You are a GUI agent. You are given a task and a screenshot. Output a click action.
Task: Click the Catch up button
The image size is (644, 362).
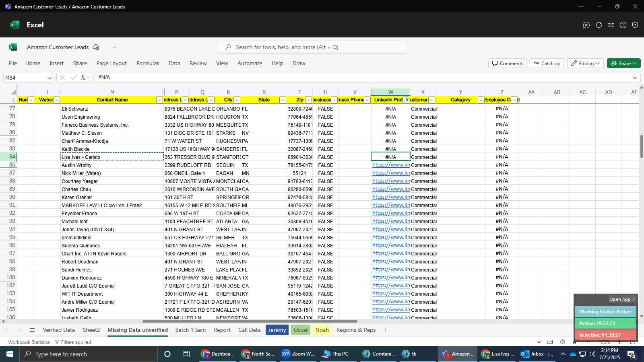[547, 64]
